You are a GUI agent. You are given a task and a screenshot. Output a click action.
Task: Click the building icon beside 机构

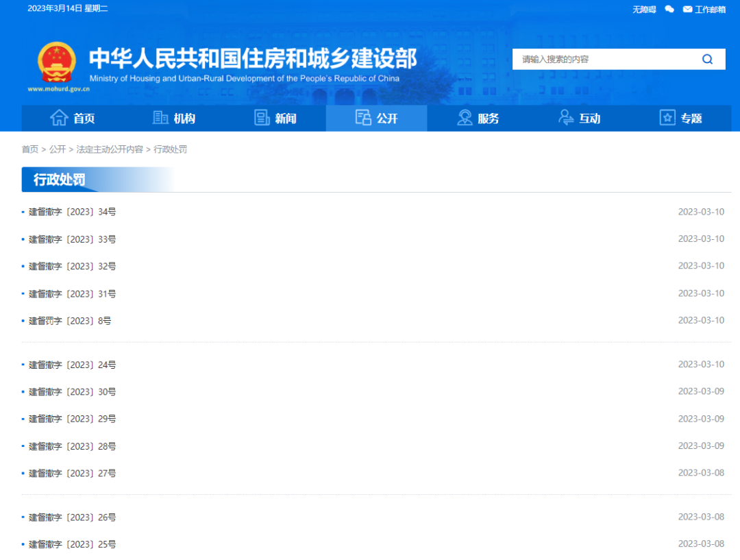point(160,118)
